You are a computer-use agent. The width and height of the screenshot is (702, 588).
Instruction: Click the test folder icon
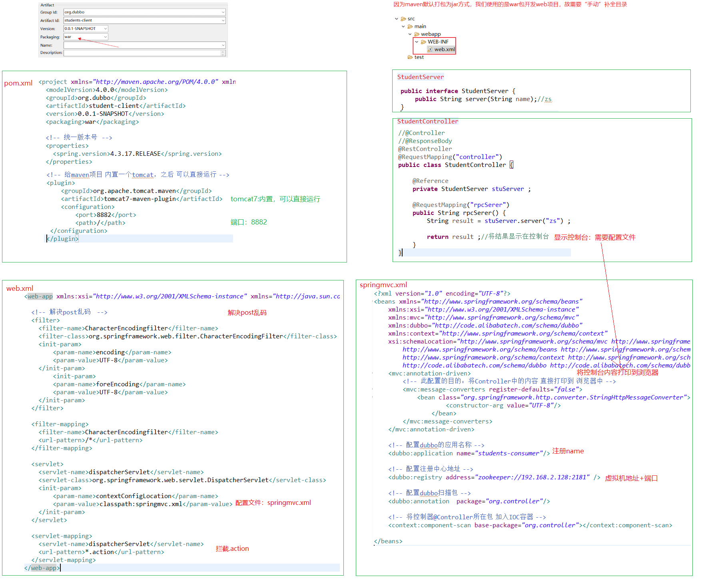click(410, 58)
